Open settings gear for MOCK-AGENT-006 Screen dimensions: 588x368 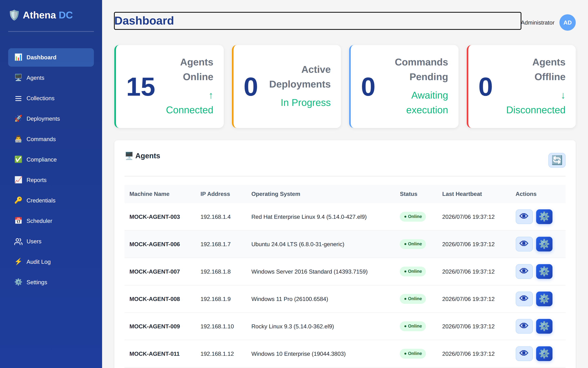(x=544, y=244)
